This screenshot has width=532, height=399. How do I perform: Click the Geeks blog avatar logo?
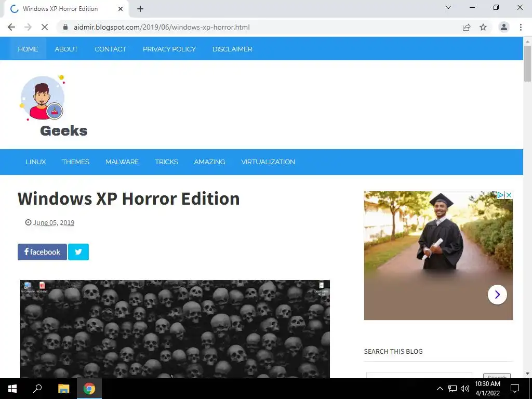coord(43,98)
